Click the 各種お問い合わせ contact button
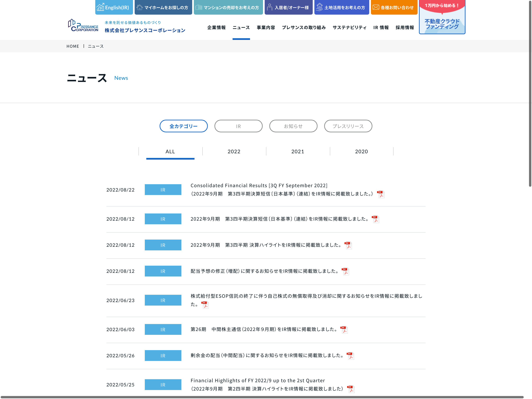The image size is (532, 399). click(x=394, y=7)
